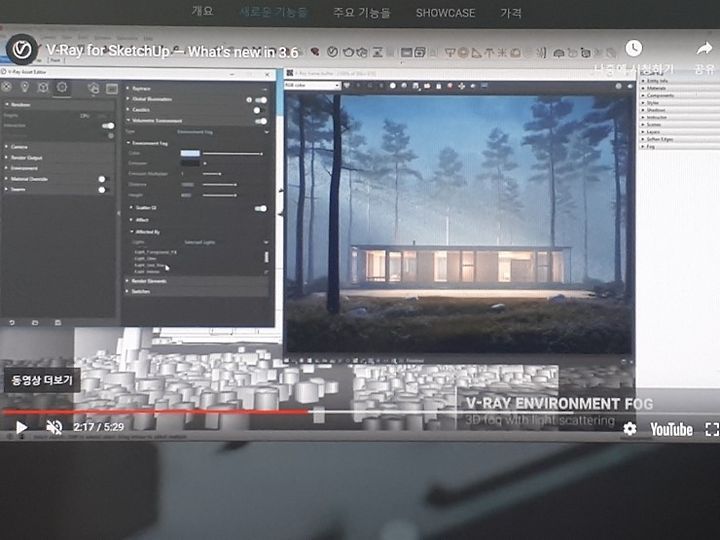Click the Asset Editor panel collapse arrow

click(118, 214)
